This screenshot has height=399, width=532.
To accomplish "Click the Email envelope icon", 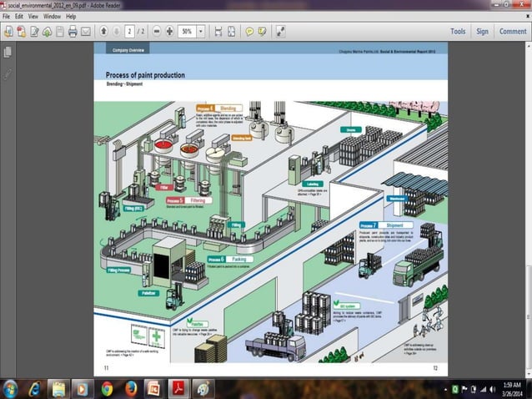I will tap(86, 32).
